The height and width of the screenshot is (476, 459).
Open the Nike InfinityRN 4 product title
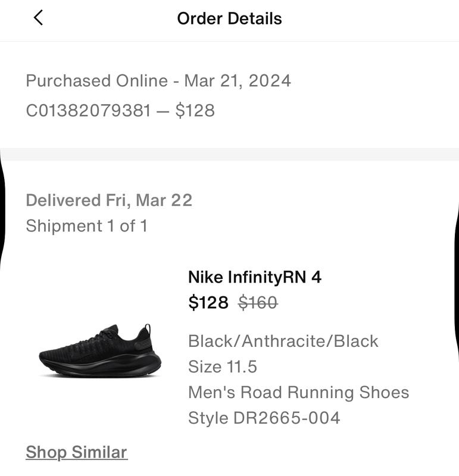click(x=254, y=277)
